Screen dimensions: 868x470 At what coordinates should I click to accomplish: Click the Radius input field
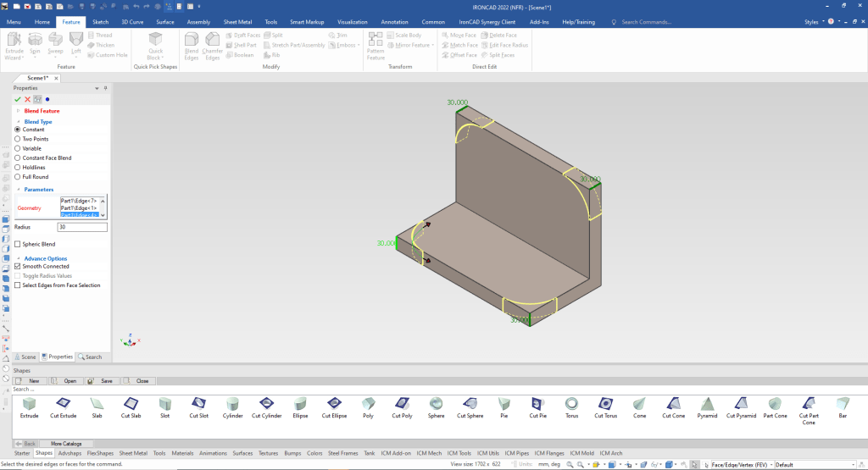pyautogui.click(x=82, y=227)
